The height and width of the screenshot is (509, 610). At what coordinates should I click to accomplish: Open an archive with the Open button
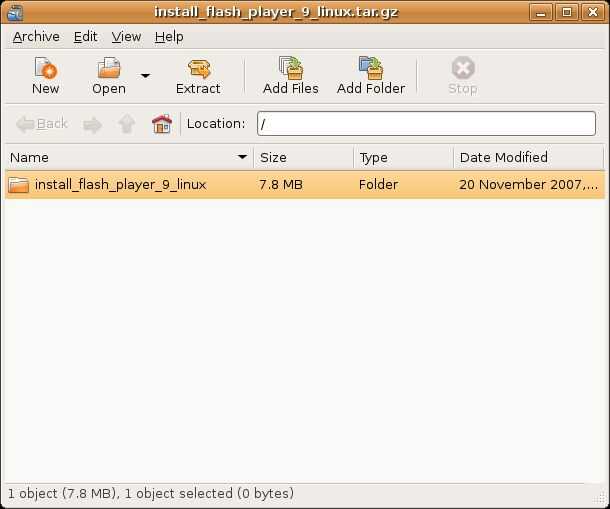point(109,76)
